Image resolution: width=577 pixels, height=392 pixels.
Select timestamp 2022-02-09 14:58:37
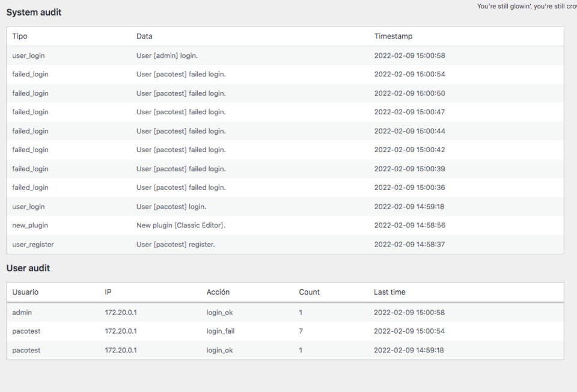coord(409,245)
